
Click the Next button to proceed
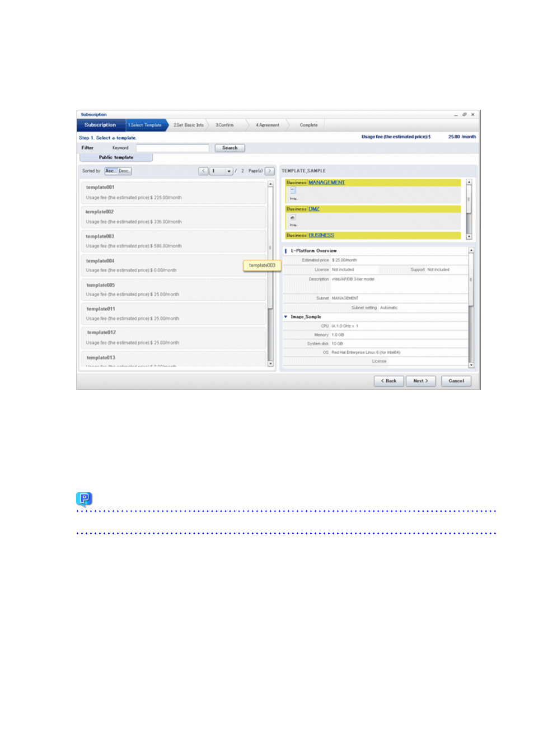[x=420, y=381]
